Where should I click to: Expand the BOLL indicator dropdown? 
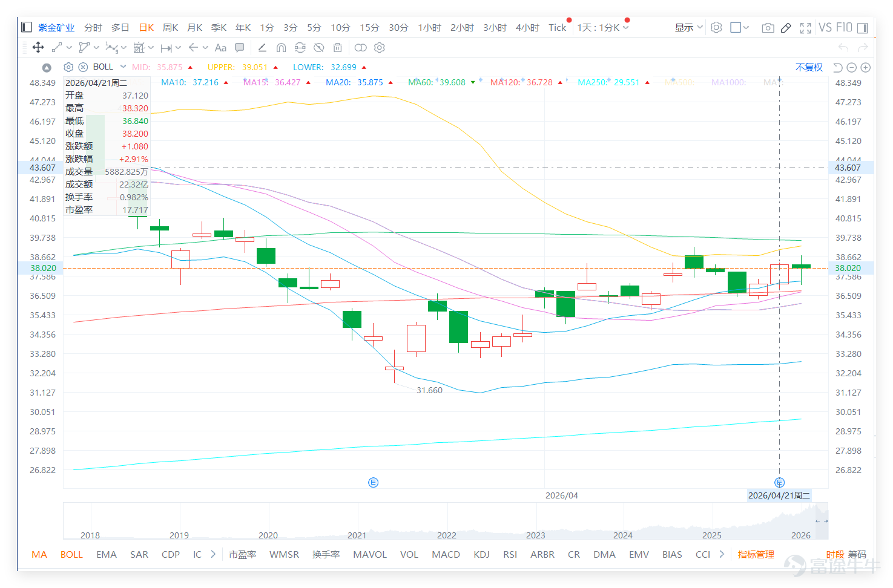tap(123, 67)
